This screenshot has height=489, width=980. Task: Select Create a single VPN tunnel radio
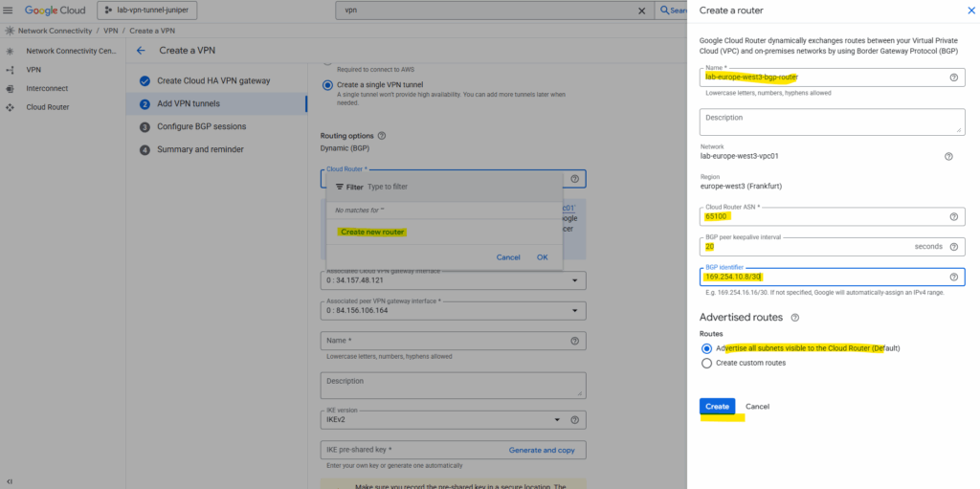point(327,85)
